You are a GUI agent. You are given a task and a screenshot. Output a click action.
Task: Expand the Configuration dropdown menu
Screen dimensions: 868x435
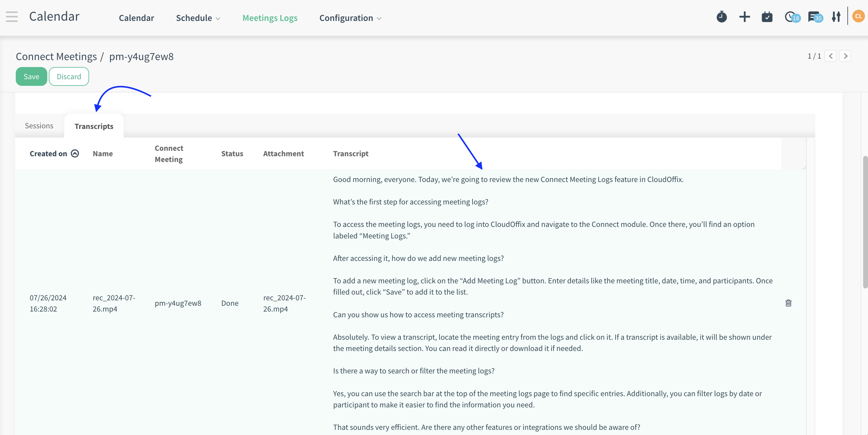coord(350,18)
